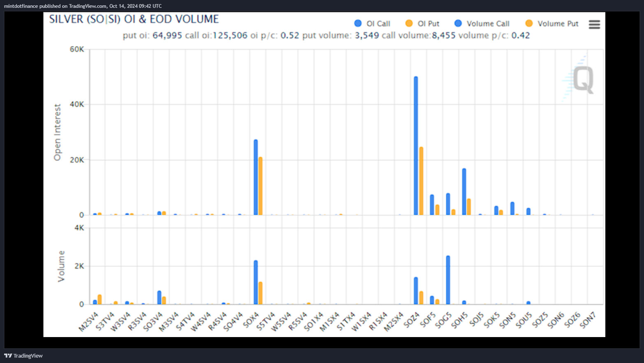Click the SOZ4 volume call bar
The width and height of the screenshot is (644, 363).
[x=416, y=291]
